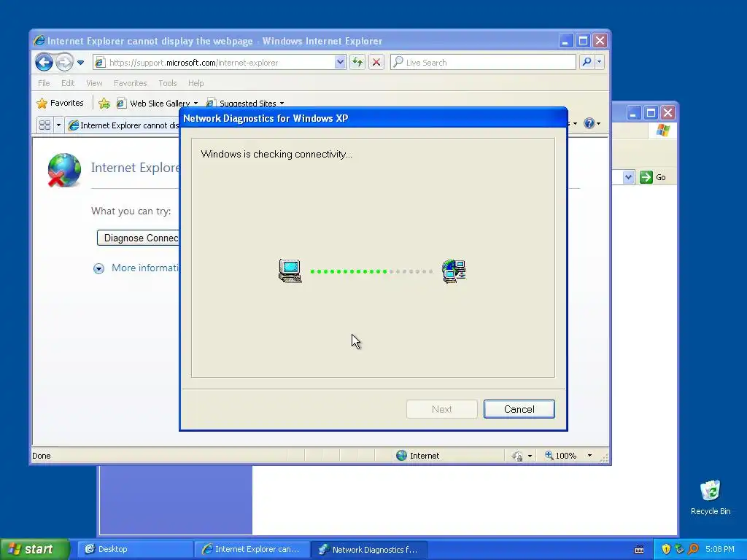The image size is (747, 560).
Task: Click the IE Back arrow button
Action: (x=44, y=62)
